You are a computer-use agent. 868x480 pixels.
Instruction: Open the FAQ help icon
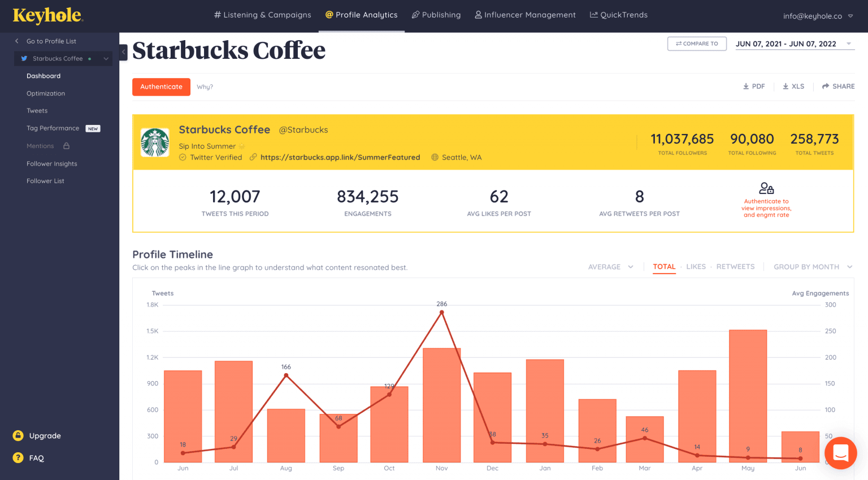(17, 457)
